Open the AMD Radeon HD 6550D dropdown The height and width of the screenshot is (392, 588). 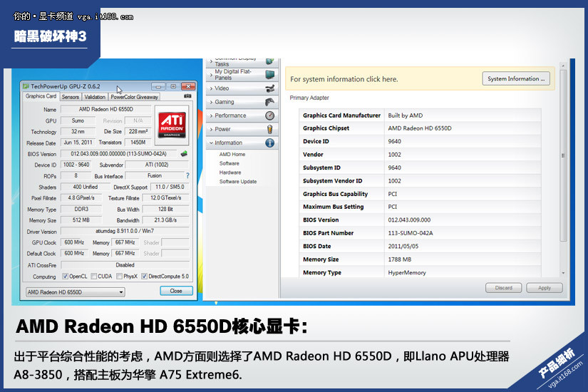pyautogui.click(x=76, y=292)
